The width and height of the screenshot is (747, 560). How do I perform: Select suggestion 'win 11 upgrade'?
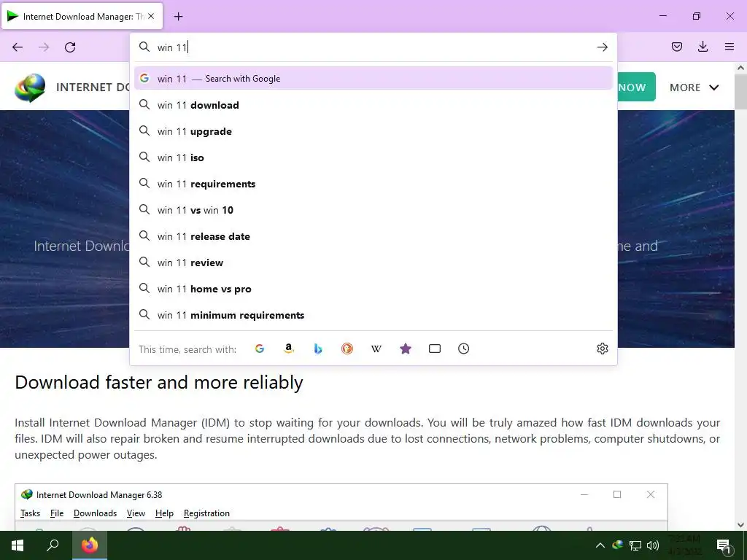click(373, 131)
